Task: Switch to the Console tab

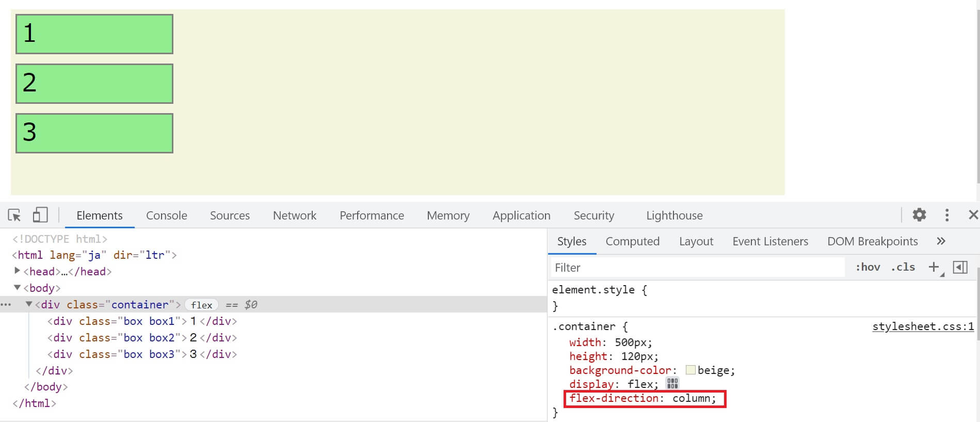Action: point(166,215)
